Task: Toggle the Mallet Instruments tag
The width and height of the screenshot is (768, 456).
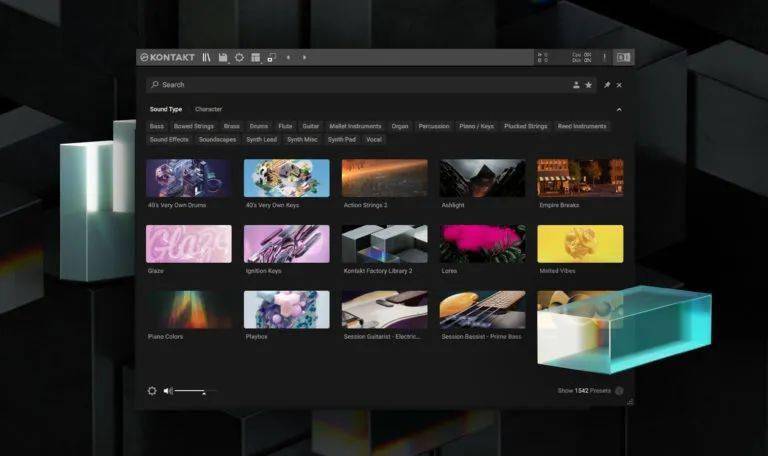Action: pos(355,126)
